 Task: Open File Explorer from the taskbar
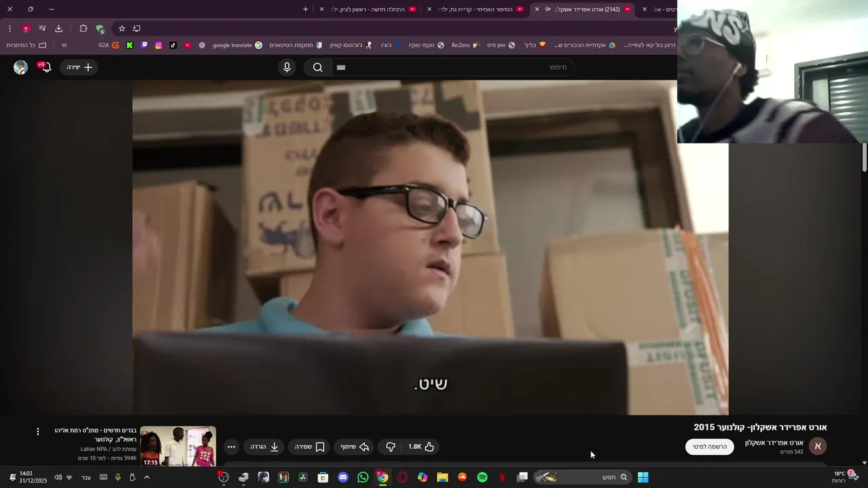click(x=442, y=477)
